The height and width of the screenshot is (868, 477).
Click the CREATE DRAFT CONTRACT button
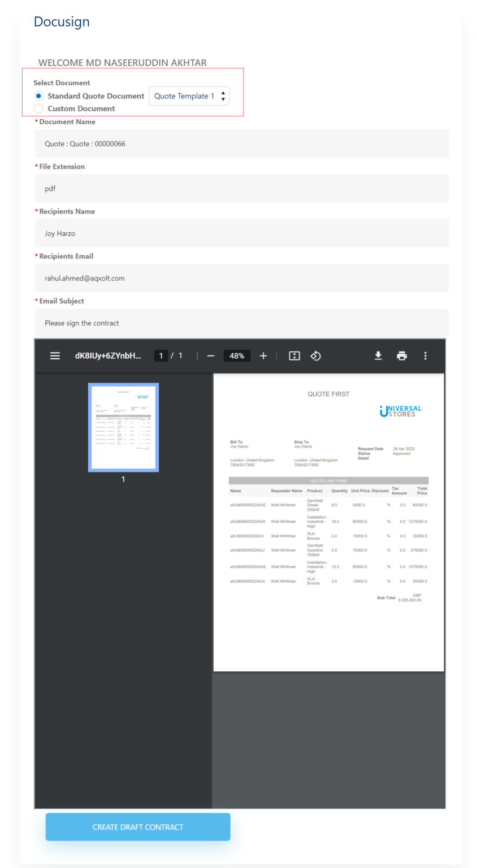click(x=137, y=827)
